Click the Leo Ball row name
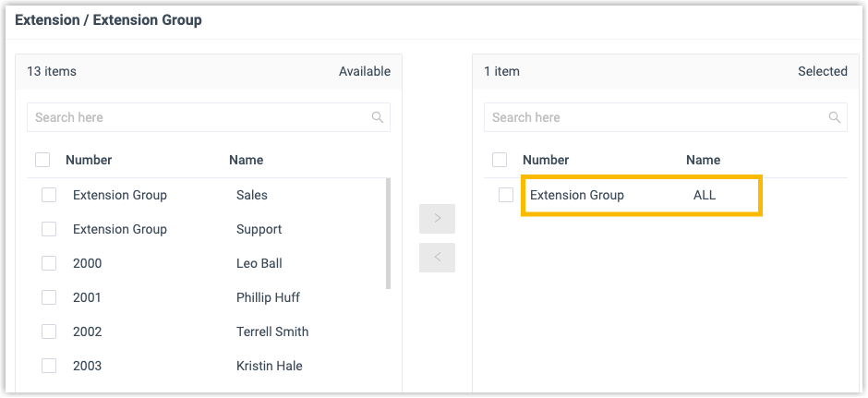This screenshot has width=868, height=398. pyautogui.click(x=259, y=263)
